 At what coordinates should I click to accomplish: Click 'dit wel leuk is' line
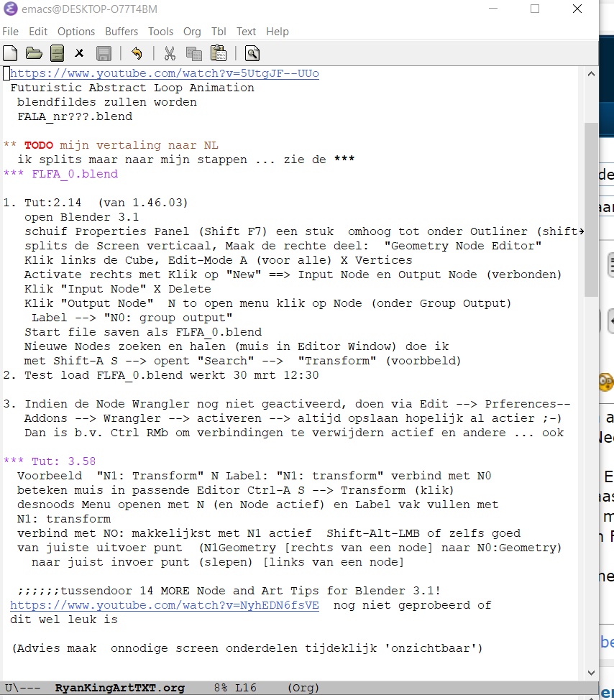pos(64,620)
